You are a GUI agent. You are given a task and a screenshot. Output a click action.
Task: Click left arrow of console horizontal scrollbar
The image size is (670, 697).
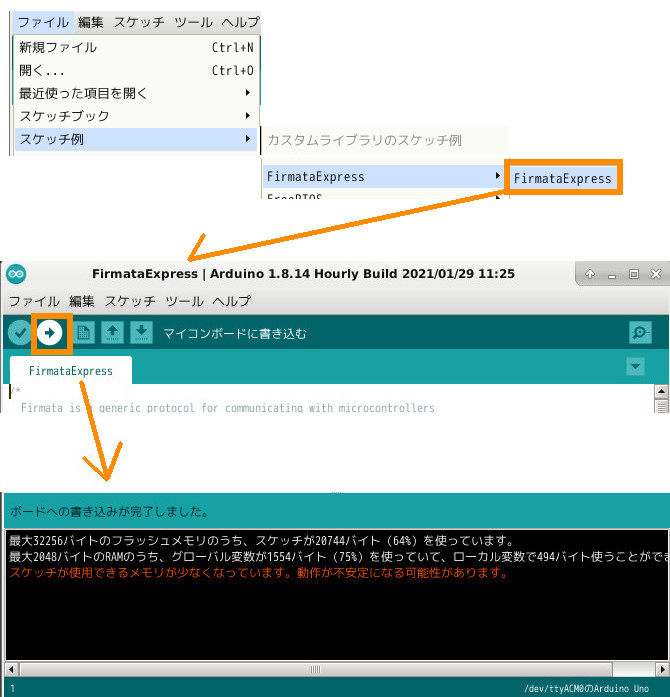[x=11, y=669]
